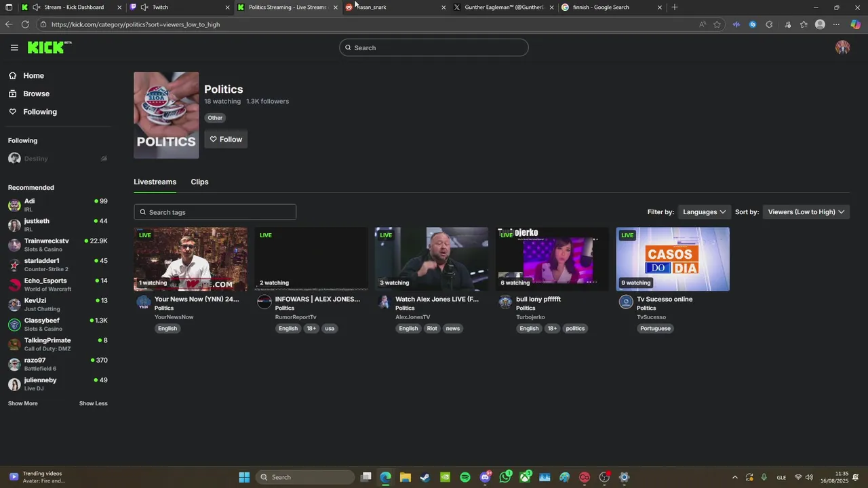
Task: Follow the Politics category
Action: [226, 139]
